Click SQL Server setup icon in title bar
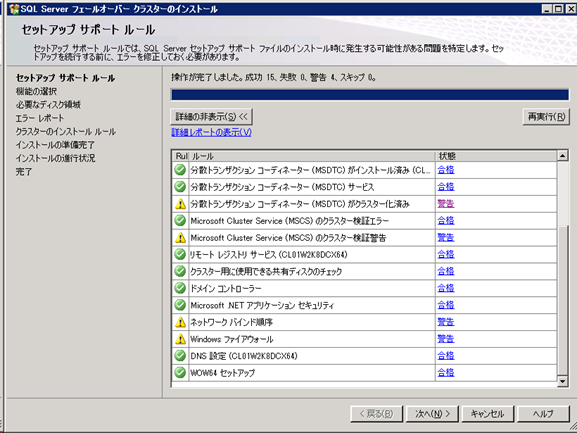 pos(14,9)
